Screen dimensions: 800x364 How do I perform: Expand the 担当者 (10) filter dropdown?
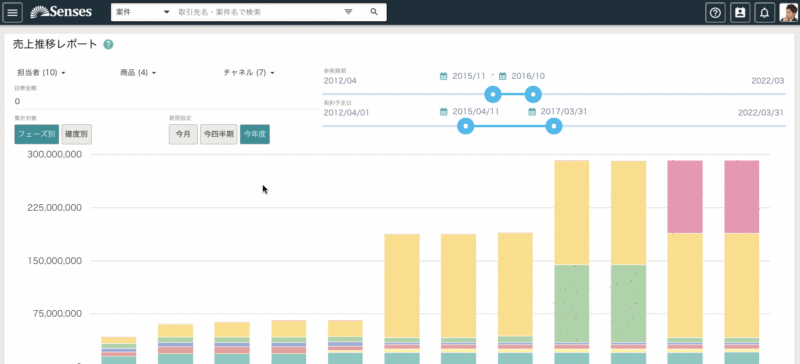click(x=41, y=73)
